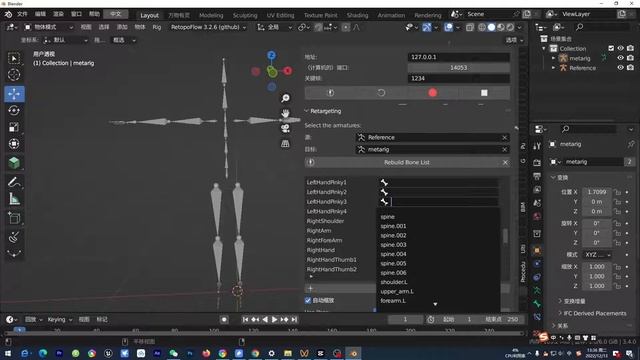Open the Rig menu in viewport header
The image size is (640, 360).
click(157, 27)
